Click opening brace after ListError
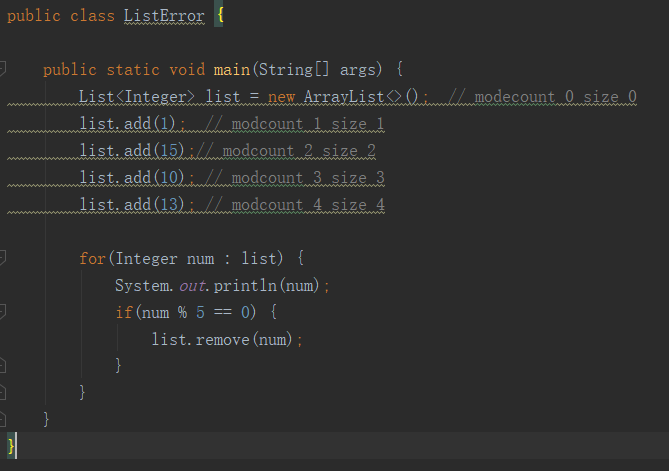Viewport: 669px width, 471px height. coord(220,16)
